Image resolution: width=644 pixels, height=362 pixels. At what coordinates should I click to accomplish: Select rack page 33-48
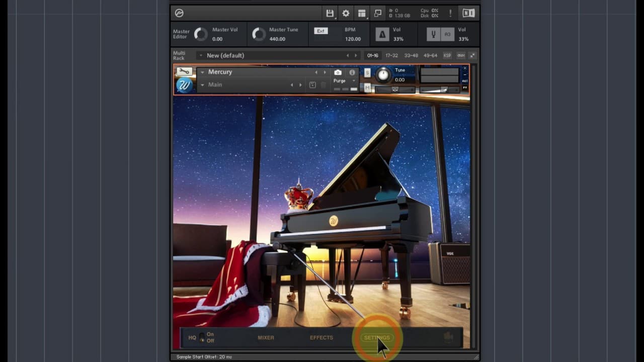coord(411,55)
